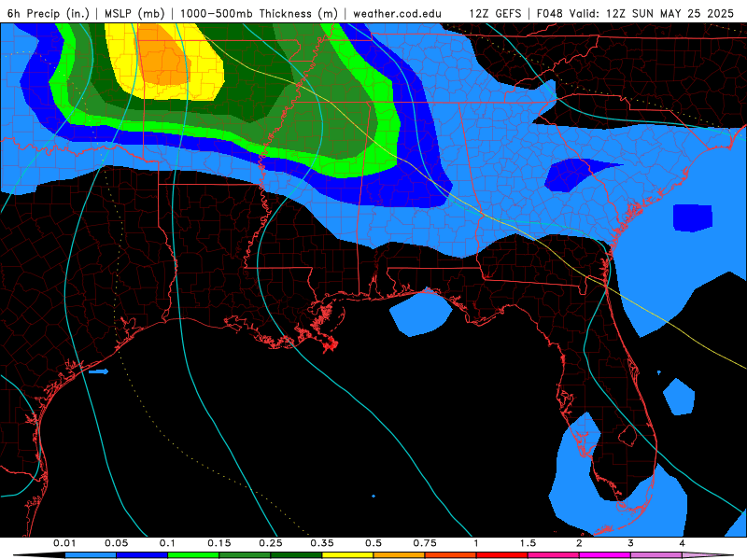
Task: Click the '1000-500mb Thickness (m)' header label
Action: [x=259, y=13]
